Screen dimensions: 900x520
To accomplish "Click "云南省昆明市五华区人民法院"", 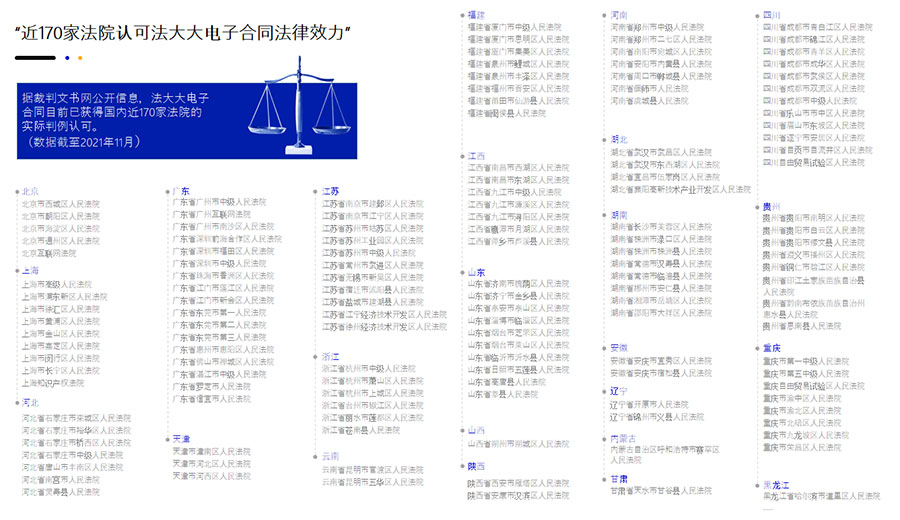I will point(373,482).
